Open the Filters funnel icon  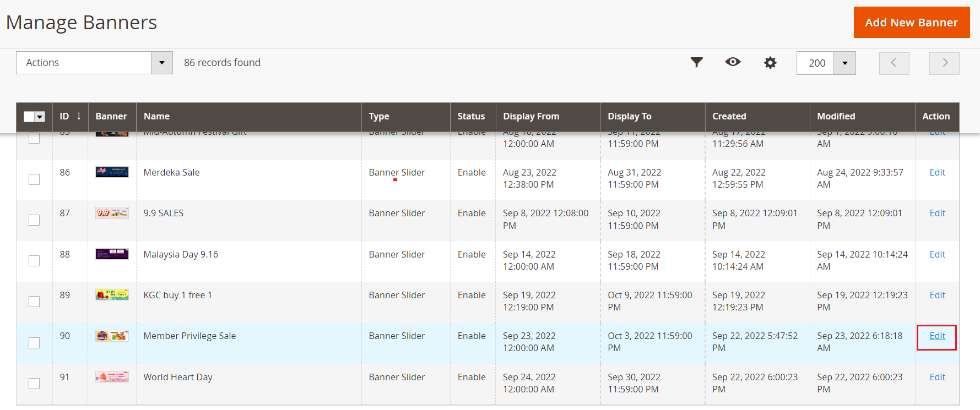point(697,62)
